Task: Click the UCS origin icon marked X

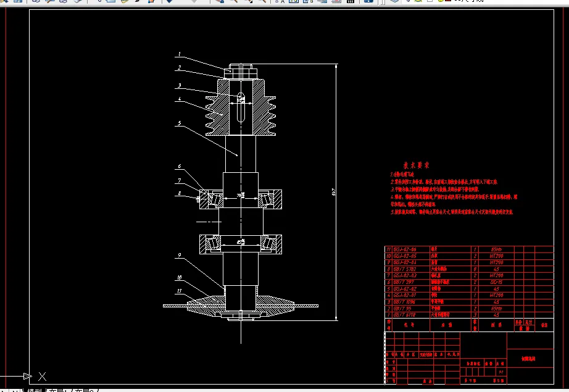Action: click(42, 375)
